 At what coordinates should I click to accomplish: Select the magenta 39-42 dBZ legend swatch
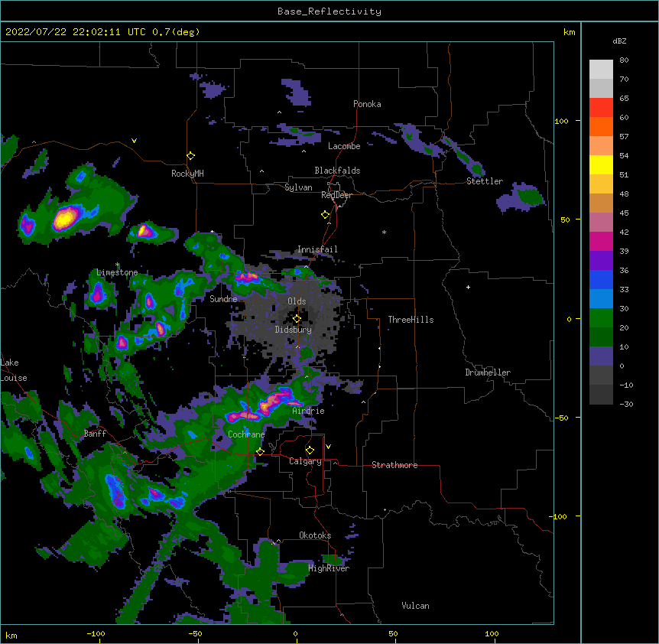point(601,241)
